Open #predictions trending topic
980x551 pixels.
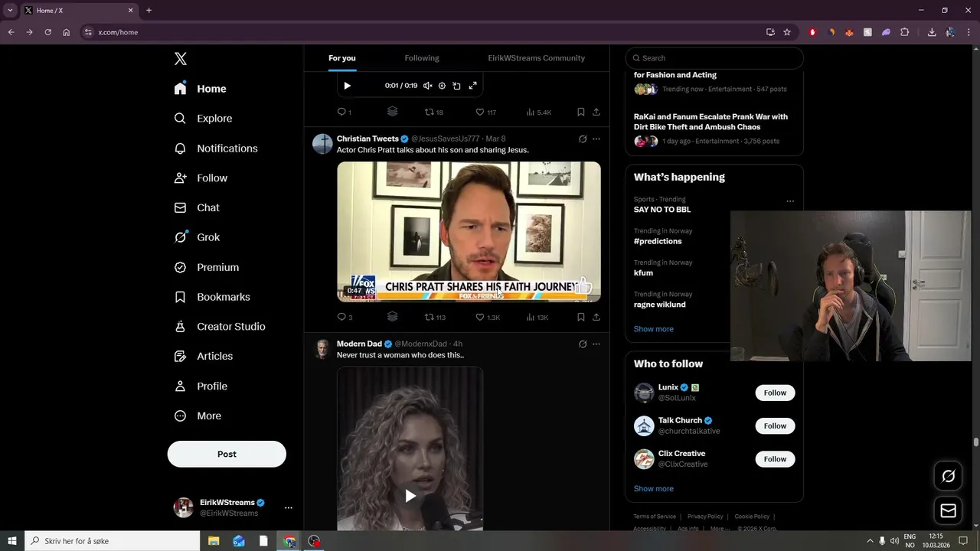coord(658,241)
